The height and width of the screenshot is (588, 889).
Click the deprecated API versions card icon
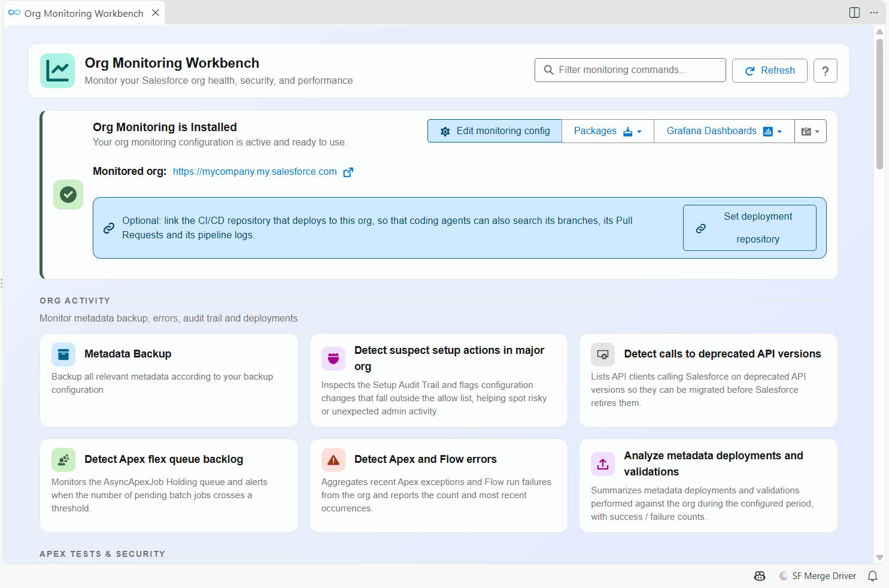click(603, 354)
